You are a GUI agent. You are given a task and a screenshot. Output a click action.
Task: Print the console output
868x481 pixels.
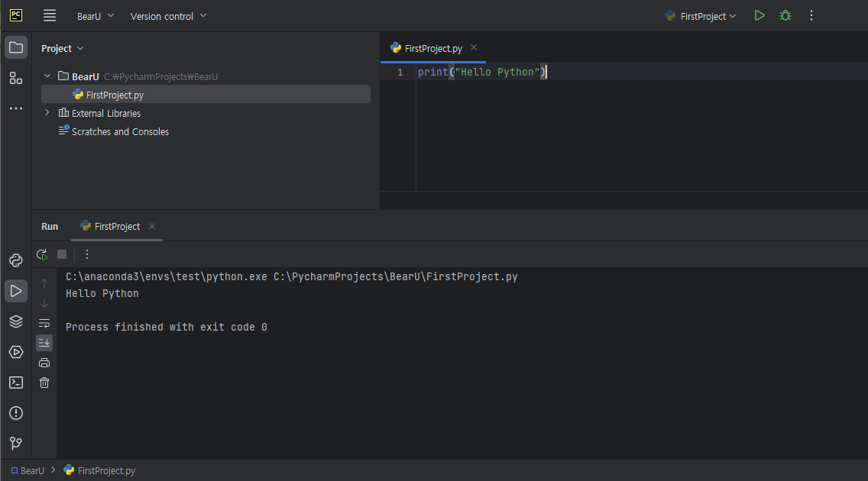44,363
